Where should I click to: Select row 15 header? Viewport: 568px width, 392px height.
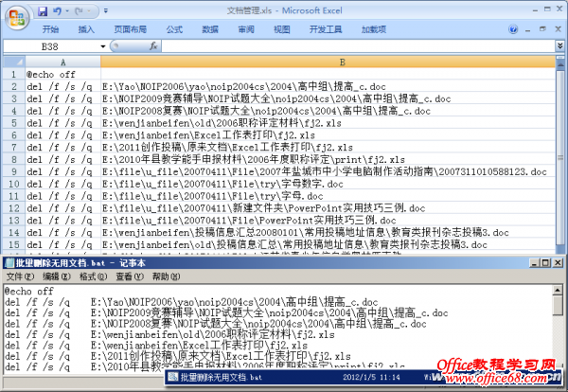14,244
